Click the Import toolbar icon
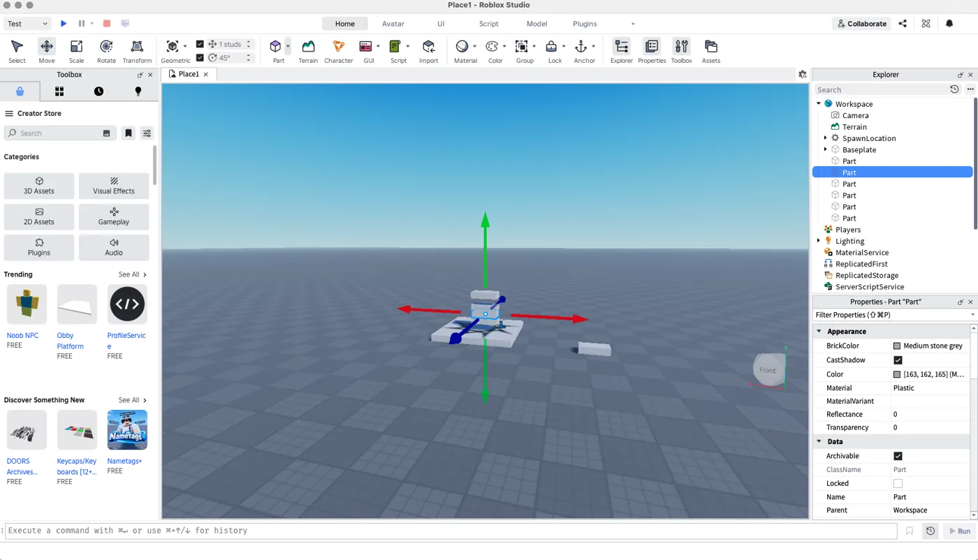Viewport: 978px width, 560px height. point(428,51)
